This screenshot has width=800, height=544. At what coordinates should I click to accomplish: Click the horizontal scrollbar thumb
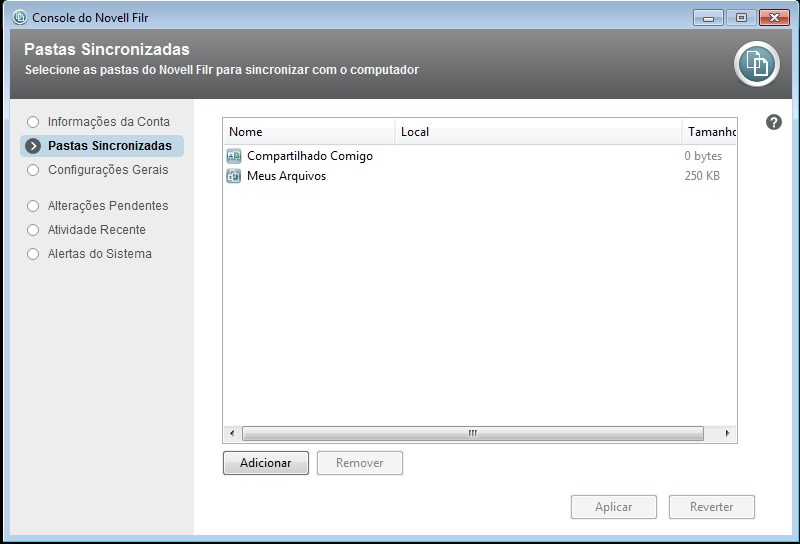pos(473,434)
